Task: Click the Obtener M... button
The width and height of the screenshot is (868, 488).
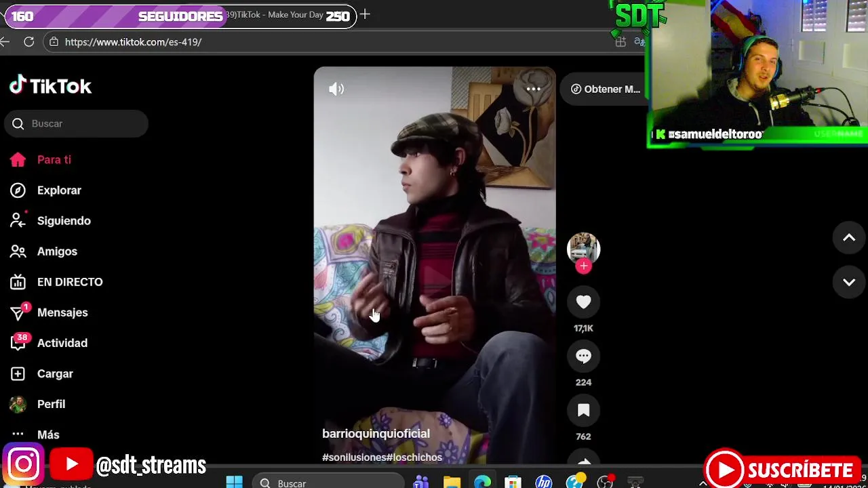Action: tap(606, 89)
